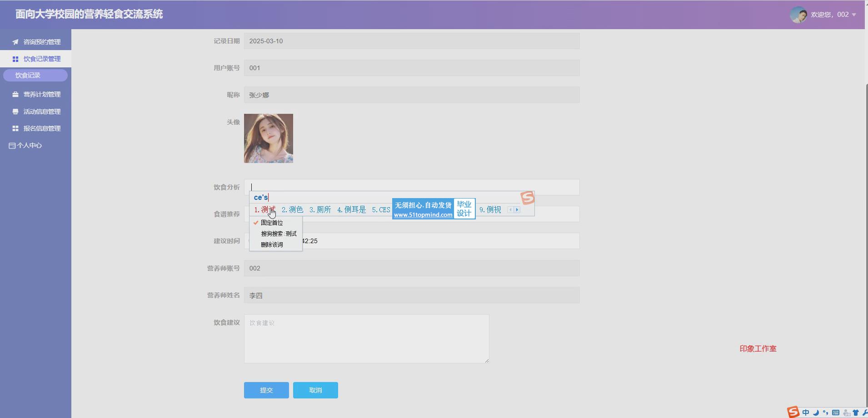Show next page of IME candidates
The width and height of the screenshot is (868, 418).
[517, 210]
